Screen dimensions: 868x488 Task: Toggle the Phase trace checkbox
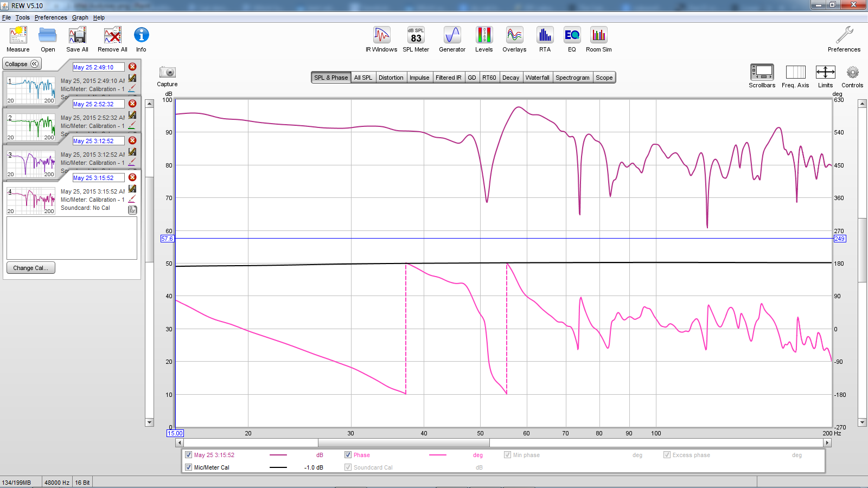(348, 455)
